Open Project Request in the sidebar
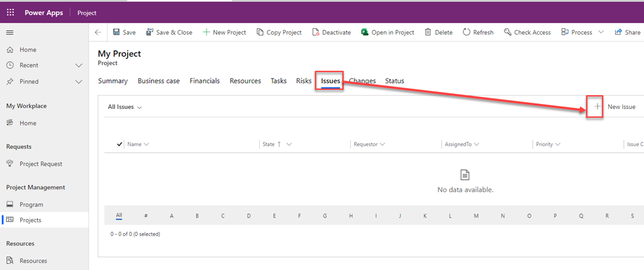The image size is (644, 270). point(40,164)
